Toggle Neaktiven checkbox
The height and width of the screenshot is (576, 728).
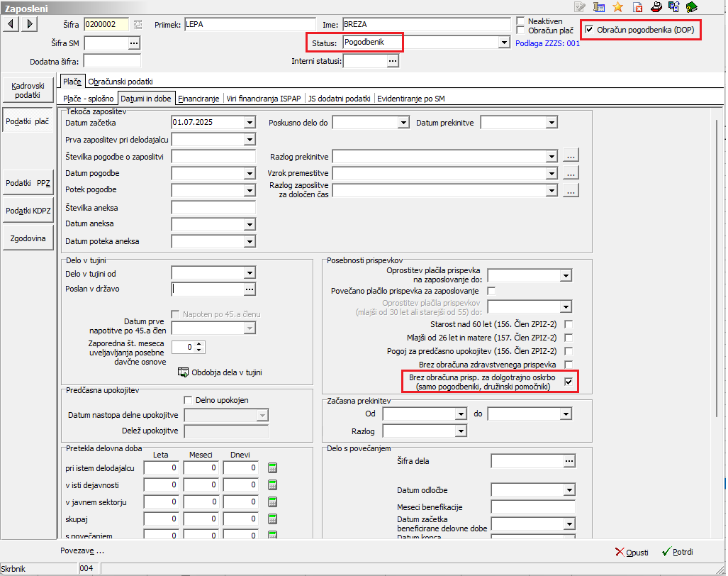pos(520,21)
